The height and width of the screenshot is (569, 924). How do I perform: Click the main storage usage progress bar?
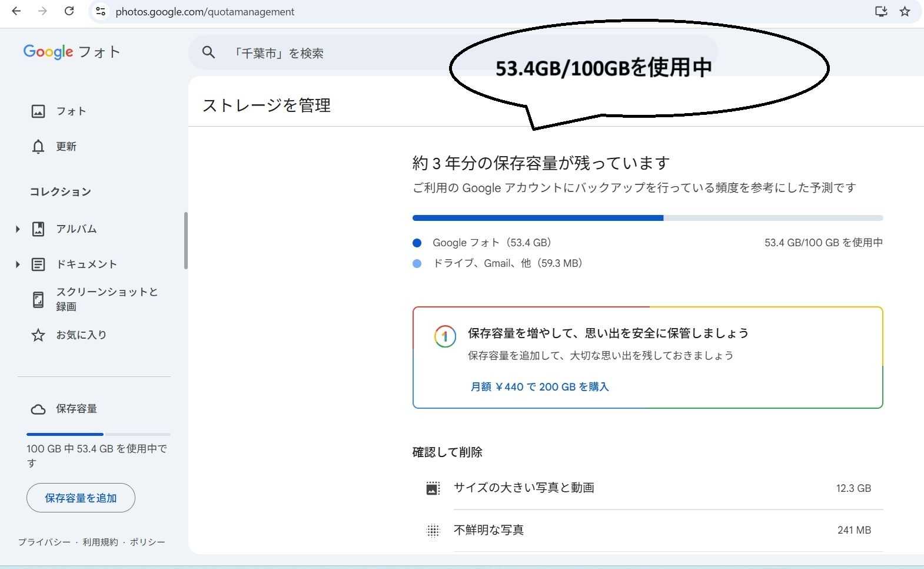(647, 218)
